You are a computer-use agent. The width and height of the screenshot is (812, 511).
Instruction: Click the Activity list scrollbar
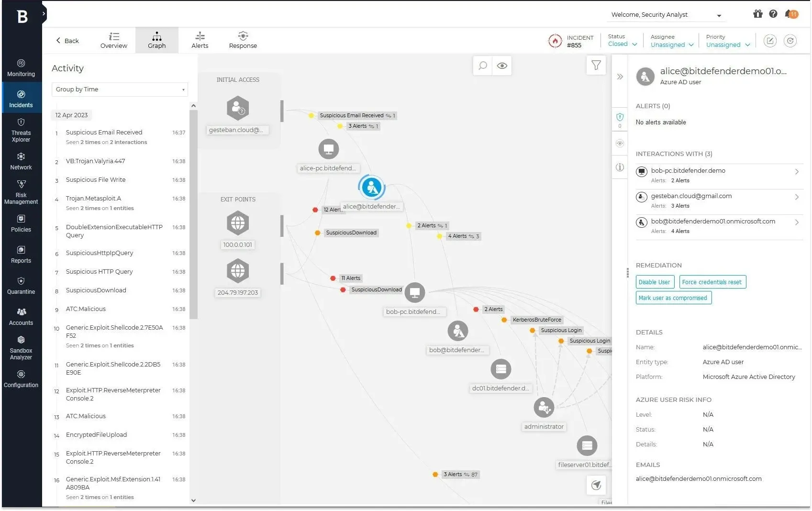click(193, 215)
